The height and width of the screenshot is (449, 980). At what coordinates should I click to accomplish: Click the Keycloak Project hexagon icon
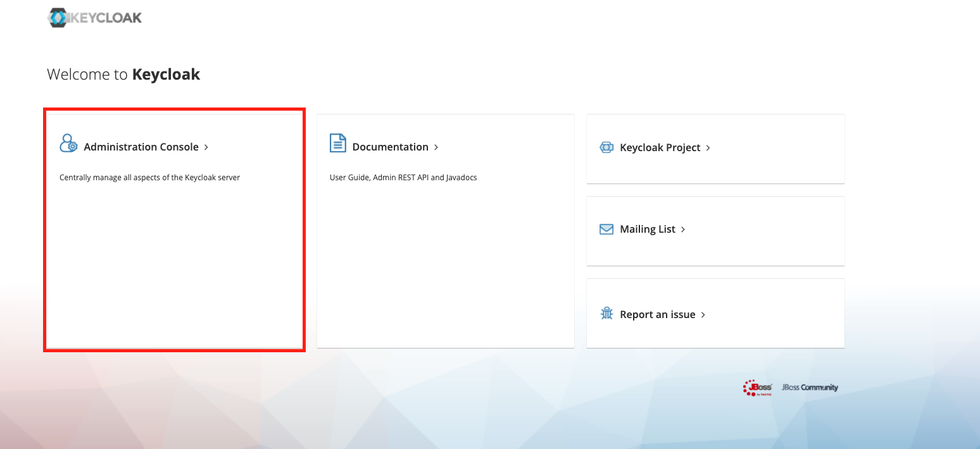click(x=606, y=147)
